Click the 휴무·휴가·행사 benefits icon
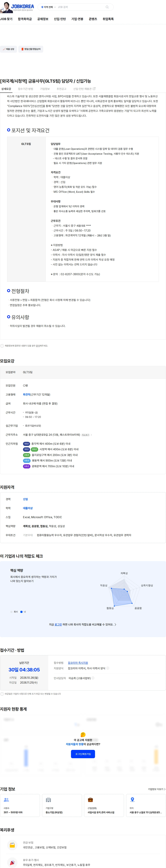The height and width of the screenshot is (868, 166). 12,862
